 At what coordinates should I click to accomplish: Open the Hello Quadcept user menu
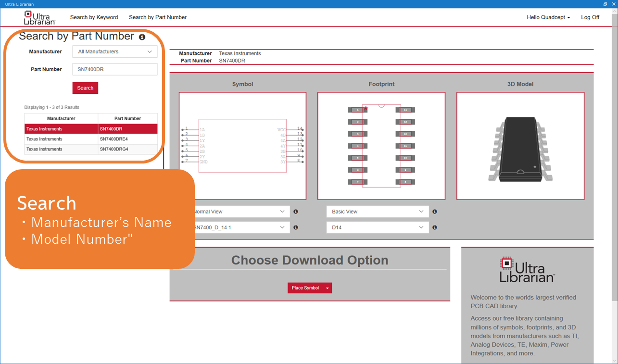pos(548,17)
